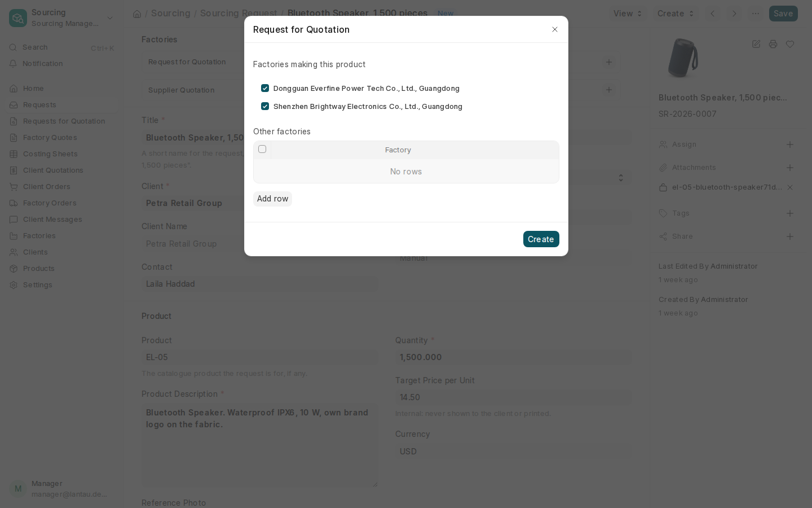
Task: Open Requests in the sidebar
Action: tap(61, 105)
